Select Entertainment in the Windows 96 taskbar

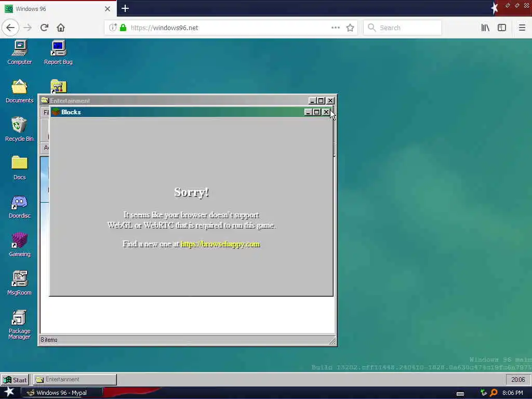coord(75,379)
